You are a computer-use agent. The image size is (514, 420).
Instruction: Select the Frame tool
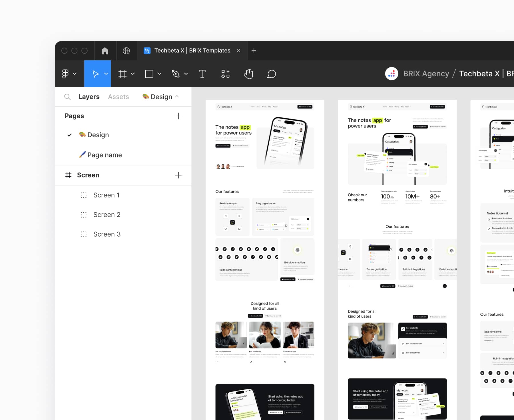(x=123, y=74)
